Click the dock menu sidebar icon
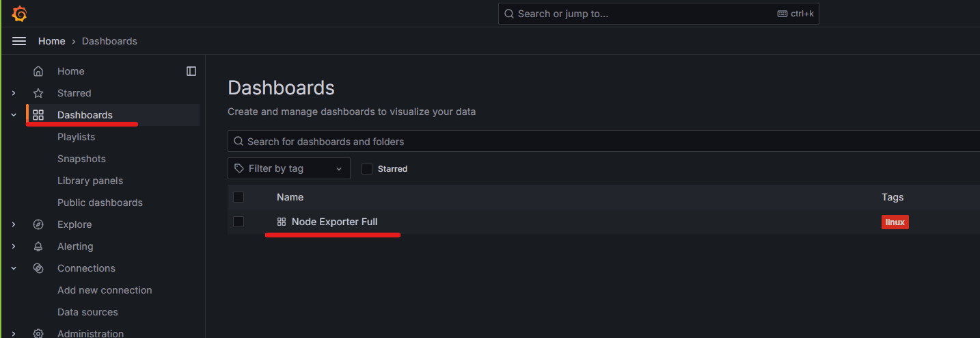Image resolution: width=980 pixels, height=338 pixels. [191, 71]
